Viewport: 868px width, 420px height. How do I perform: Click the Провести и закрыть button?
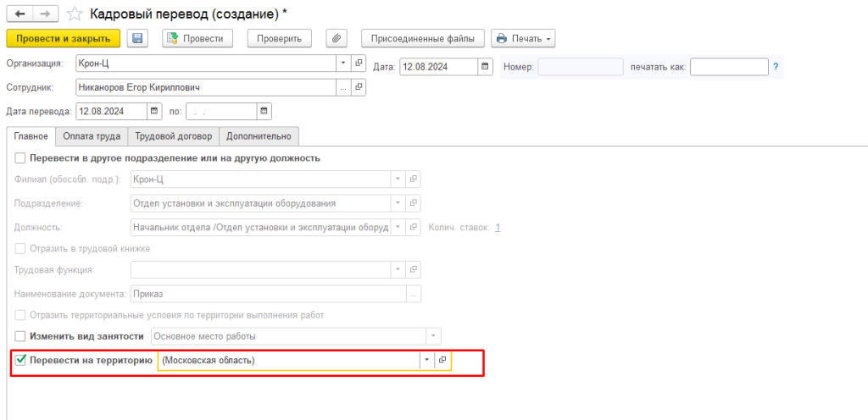(64, 38)
